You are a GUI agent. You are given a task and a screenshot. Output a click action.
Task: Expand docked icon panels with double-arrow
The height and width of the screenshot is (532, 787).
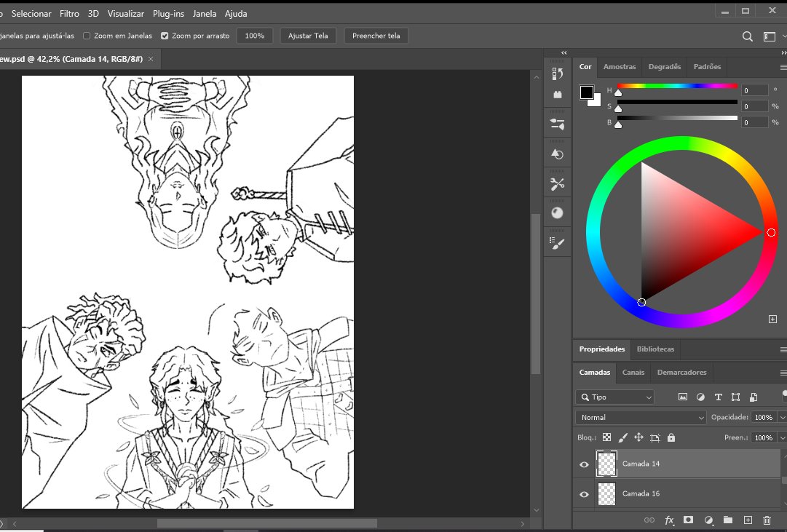point(564,52)
